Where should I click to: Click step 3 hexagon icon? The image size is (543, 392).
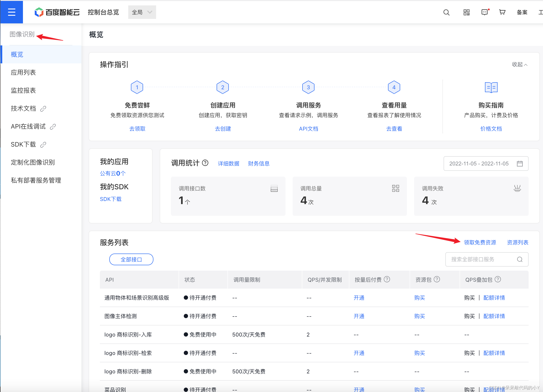(308, 87)
